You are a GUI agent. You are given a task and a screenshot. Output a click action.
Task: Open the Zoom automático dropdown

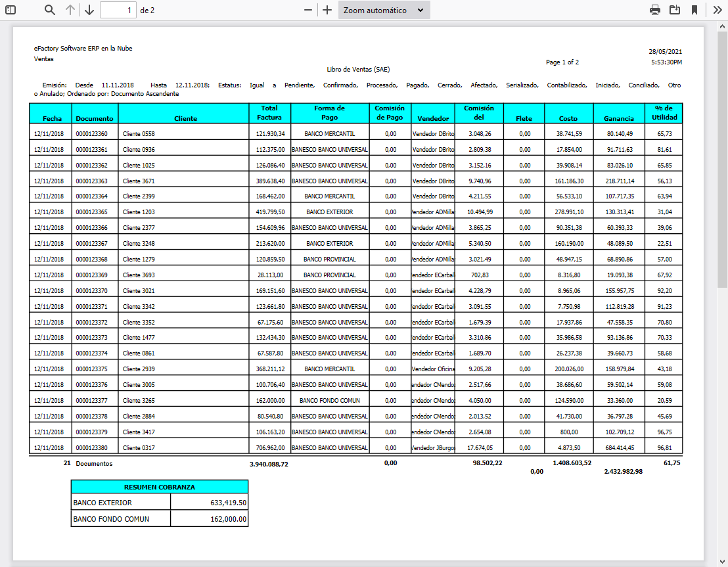coord(384,10)
